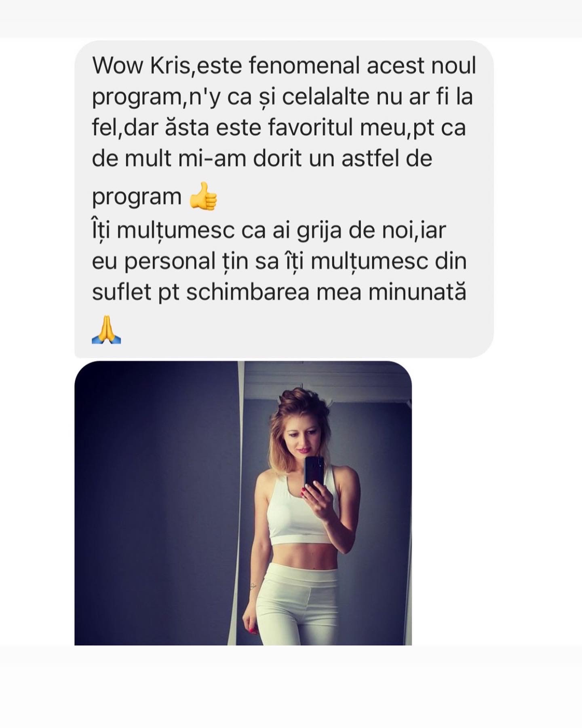This screenshot has width=582, height=728.
Task: Open the mirror selfie photo attachment
Action: (243, 503)
